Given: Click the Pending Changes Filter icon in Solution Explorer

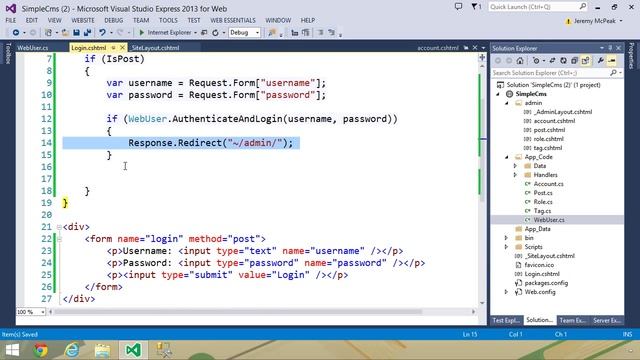Looking at the screenshot, I should 536,60.
